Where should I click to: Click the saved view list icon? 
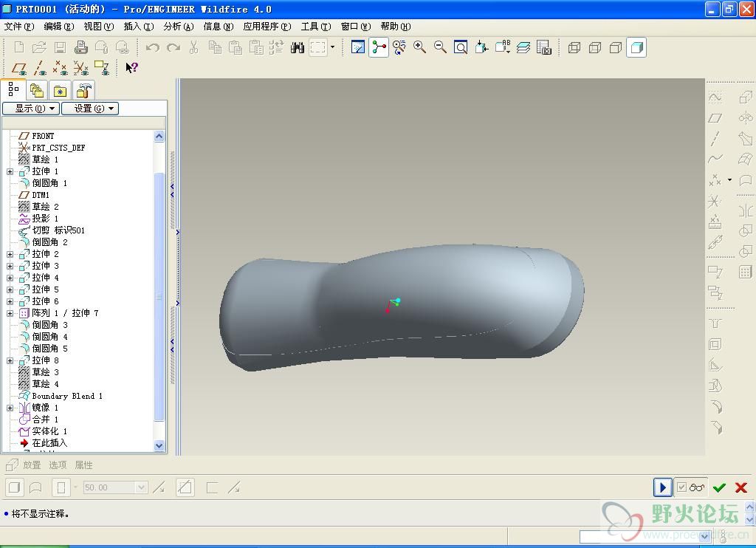click(x=502, y=47)
